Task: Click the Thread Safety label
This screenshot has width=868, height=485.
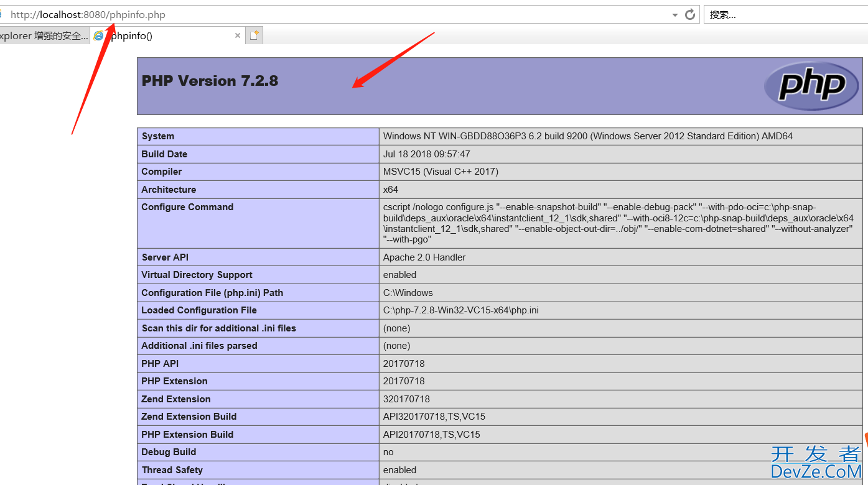Action: pyautogui.click(x=172, y=470)
